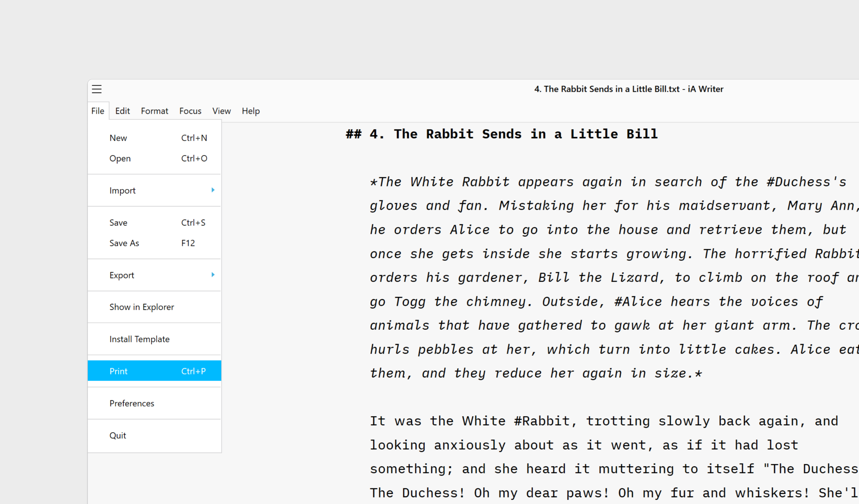Click the heading '4. The Rabbit Sends in a Little Bill'

tap(513, 134)
